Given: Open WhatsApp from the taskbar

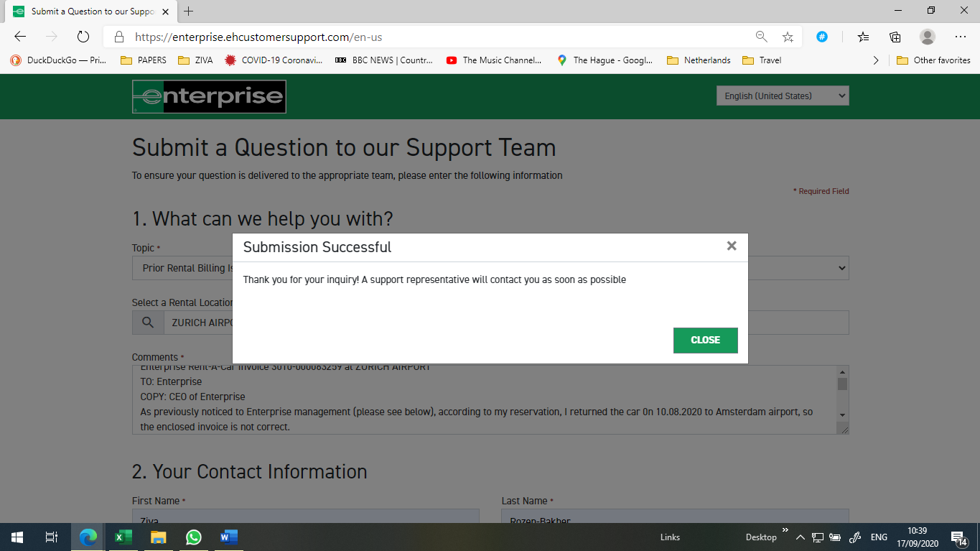Looking at the screenshot, I should (x=192, y=537).
